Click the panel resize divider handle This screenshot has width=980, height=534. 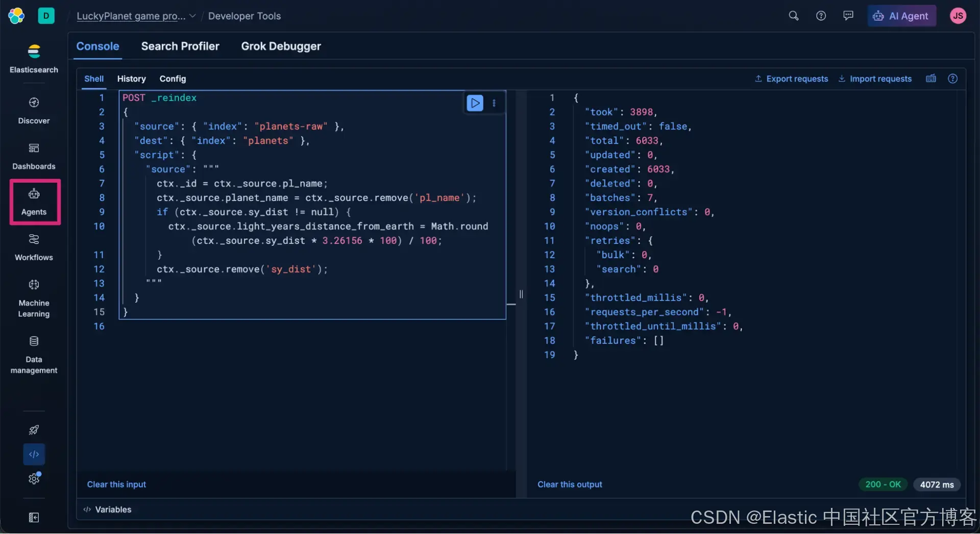pyautogui.click(x=521, y=294)
